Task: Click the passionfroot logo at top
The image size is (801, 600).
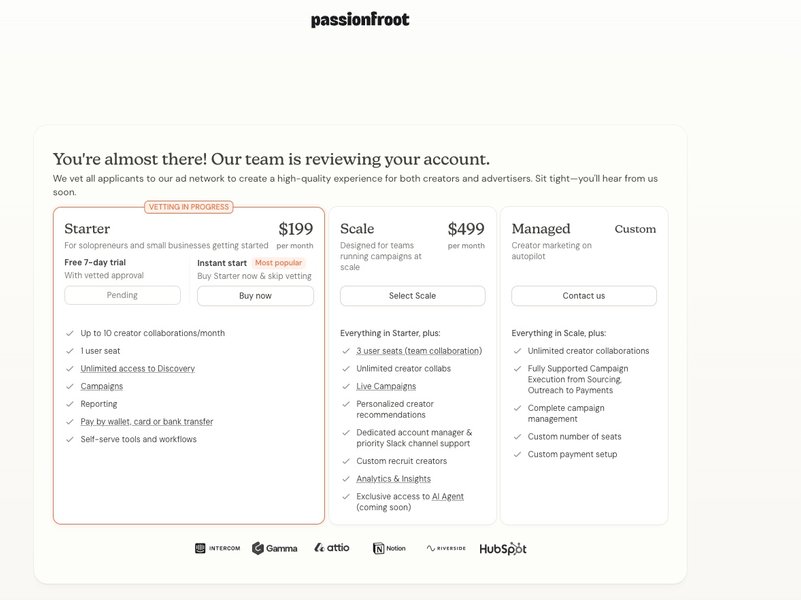Action: 360,20
